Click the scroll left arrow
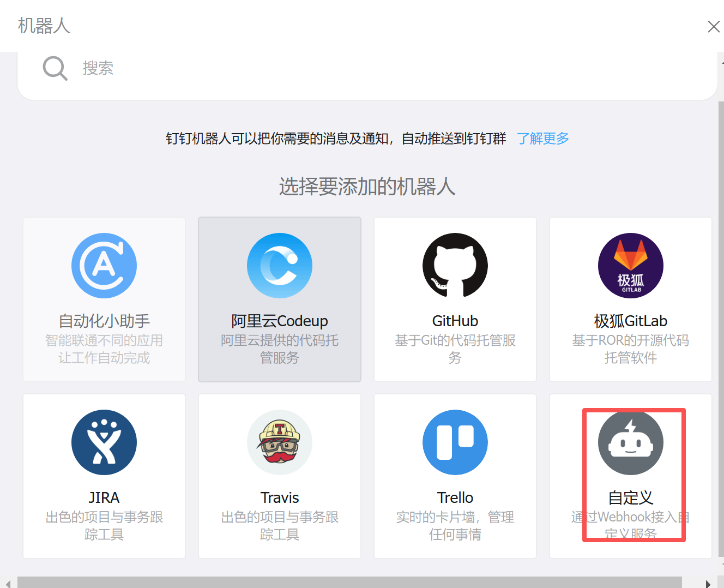724x588 pixels. click(8, 583)
